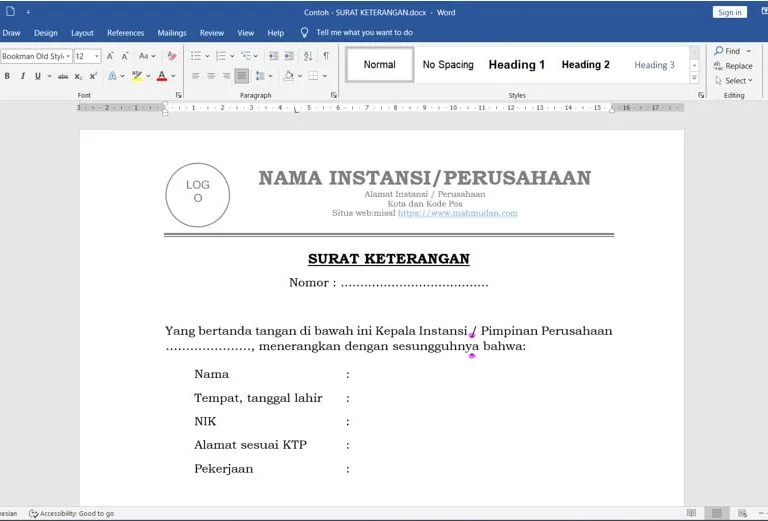The height and width of the screenshot is (521, 768).
Task: Expand Find options arrow
Action: click(748, 51)
